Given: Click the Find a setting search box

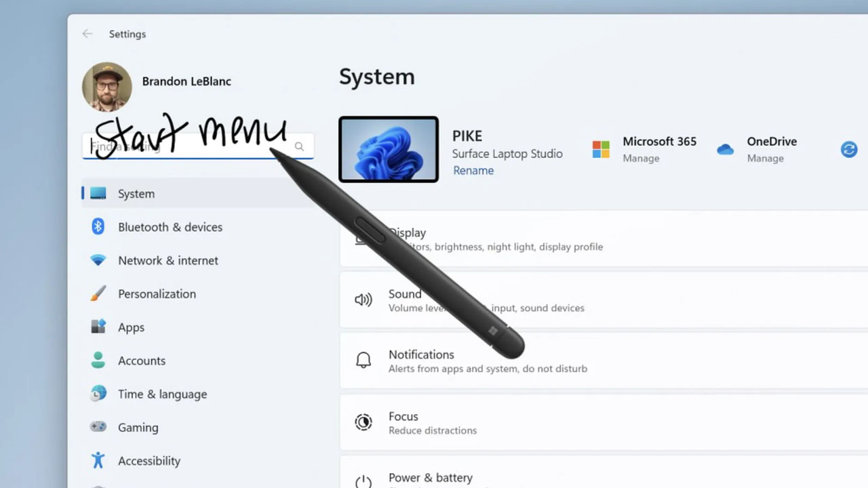Looking at the screenshot, I should pyautogui.click(x=198, y=146).
